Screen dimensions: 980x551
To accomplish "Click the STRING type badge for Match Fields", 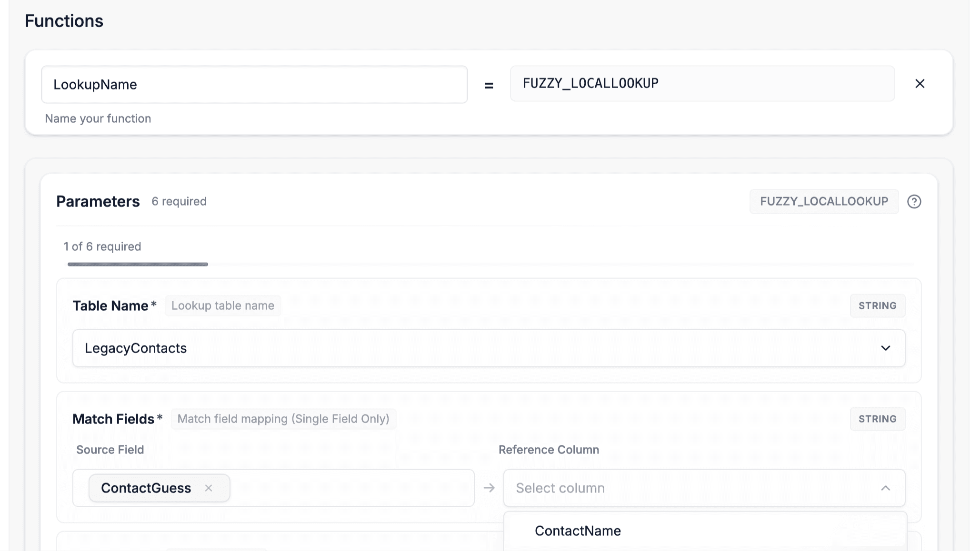I will tap(877, 419).
